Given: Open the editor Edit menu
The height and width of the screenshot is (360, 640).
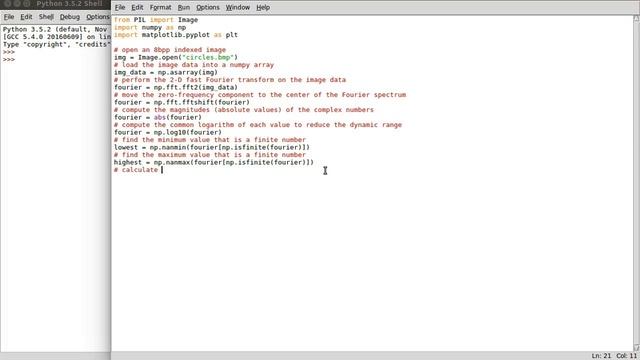Looking at the screenshot, I should [137, 7].
